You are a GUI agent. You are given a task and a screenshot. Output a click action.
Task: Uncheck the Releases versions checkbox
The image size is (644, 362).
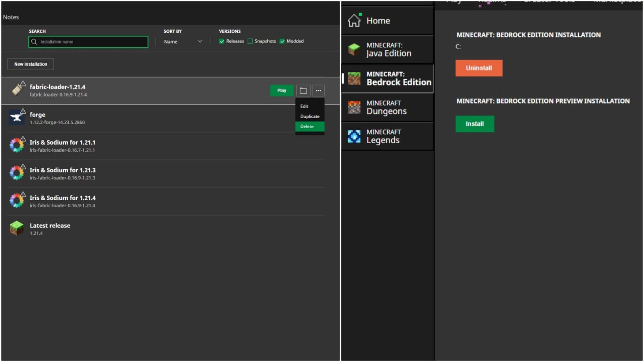(x=222, y=41)
